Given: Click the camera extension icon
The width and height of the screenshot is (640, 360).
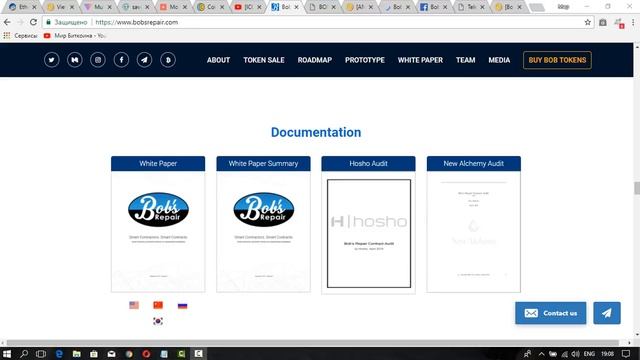Looking at the screenshot, I should point(602,22).
